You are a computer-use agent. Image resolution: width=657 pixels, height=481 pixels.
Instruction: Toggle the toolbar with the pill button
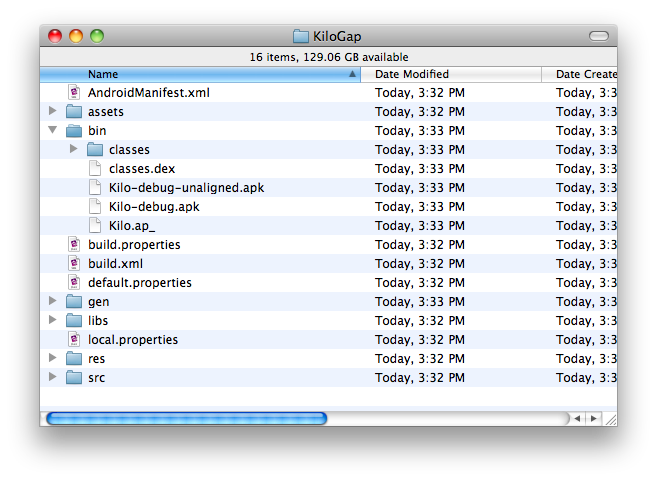click(x=598, y=36)
